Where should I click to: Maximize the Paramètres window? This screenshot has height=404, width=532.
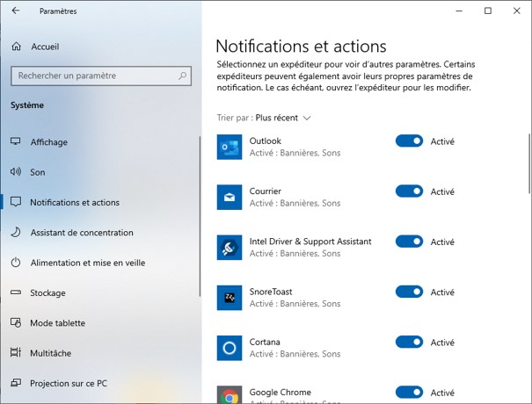coord(488,11)
